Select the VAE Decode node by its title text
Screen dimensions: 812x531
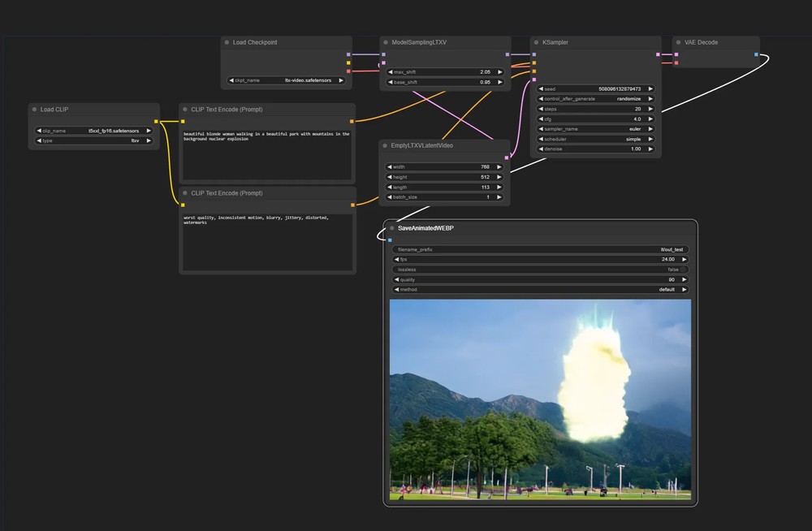(702, 42)
